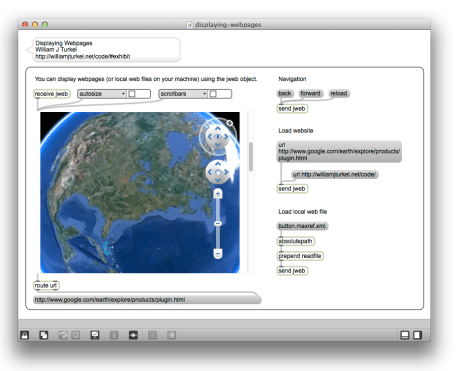Click the hand icon in pan joystick

tap(218, 172)
